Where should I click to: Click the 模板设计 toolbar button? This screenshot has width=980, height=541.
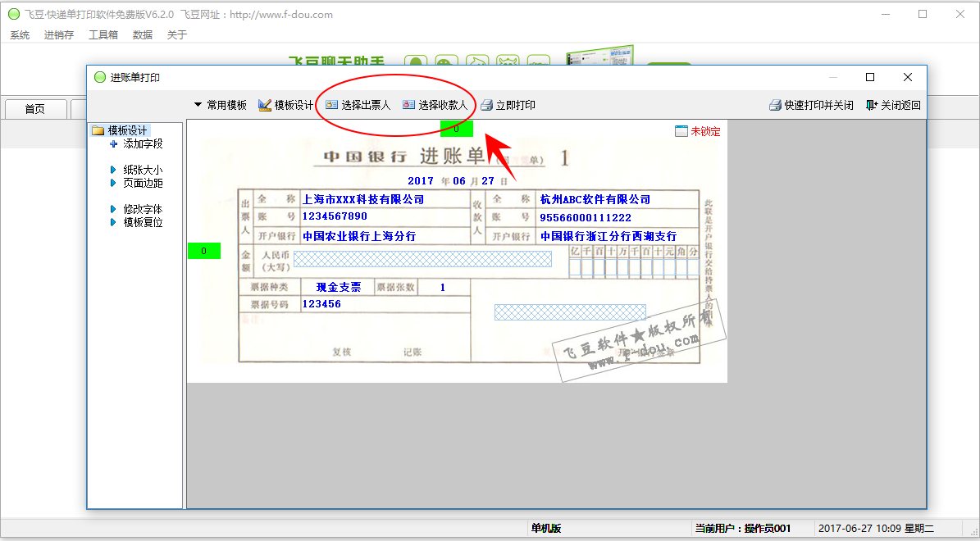[285, 105]
